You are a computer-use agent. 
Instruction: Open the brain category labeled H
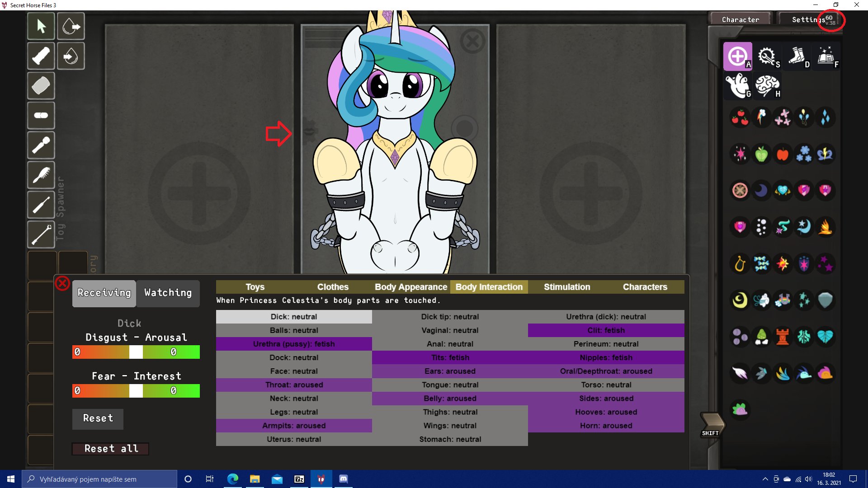[x=767, y=86]
